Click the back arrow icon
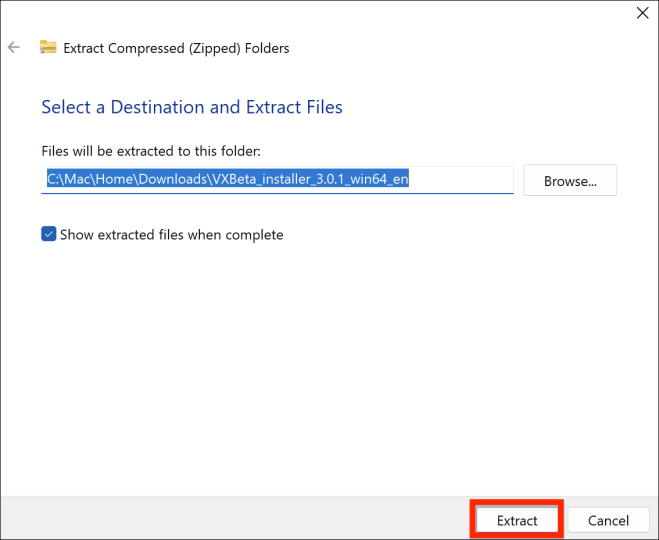The width and height of the screenshot is (659, 540). click(x=14, y=47)
